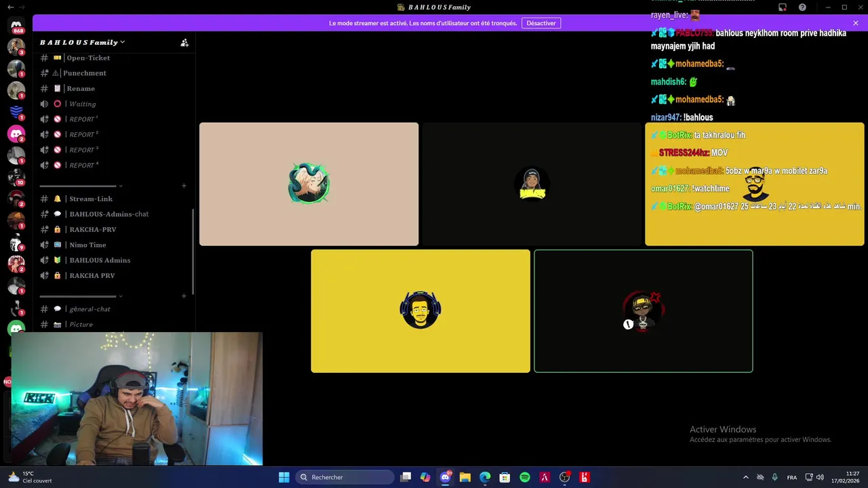Launch Copilot from the taskbar

click(x=425, y=477)
